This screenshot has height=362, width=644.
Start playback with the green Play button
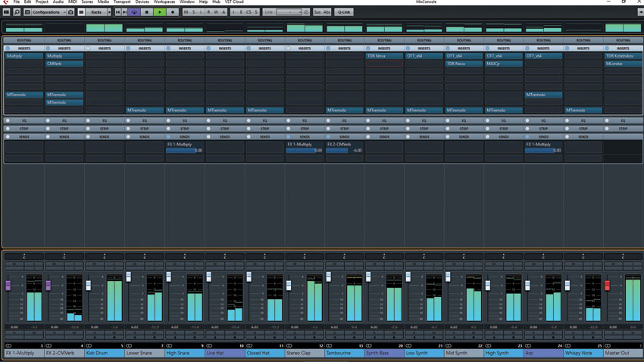[160, 12]
